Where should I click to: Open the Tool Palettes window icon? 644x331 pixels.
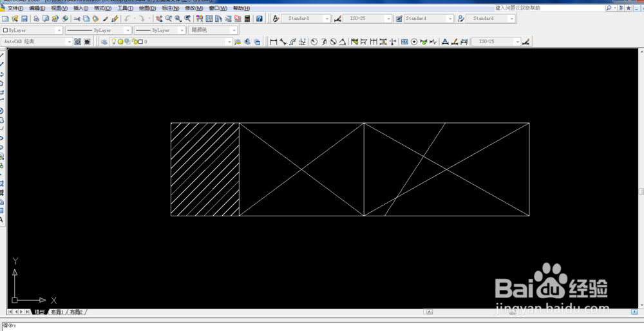click(218, 19)
